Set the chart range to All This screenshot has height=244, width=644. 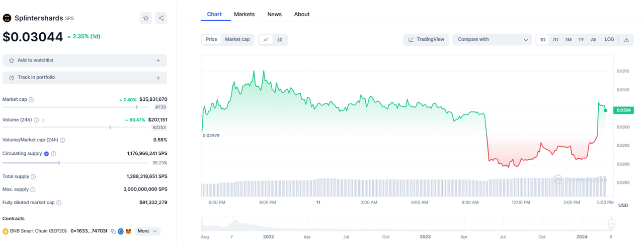point(594,39)
